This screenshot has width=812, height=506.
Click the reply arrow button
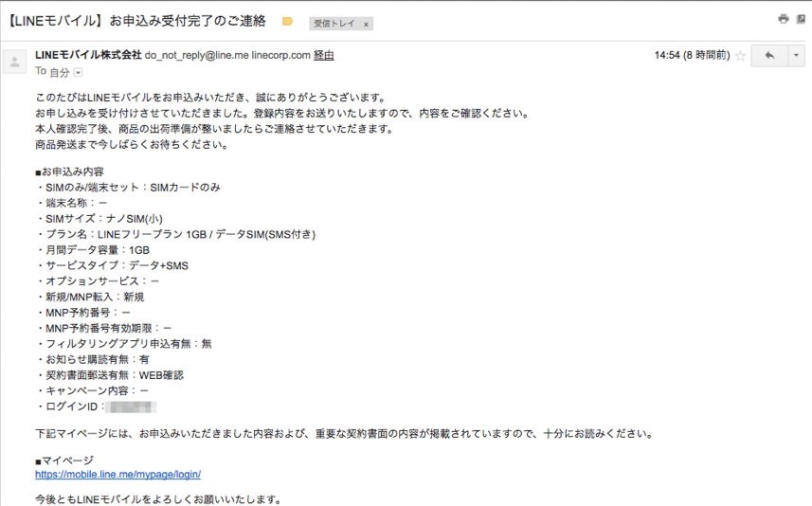tap(768, 56)
